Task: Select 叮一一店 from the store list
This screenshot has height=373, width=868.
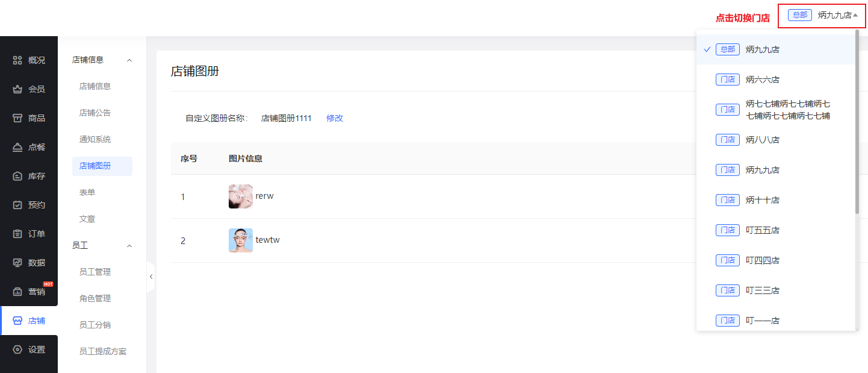Action: pyautogui.click(x=776, y=319)
